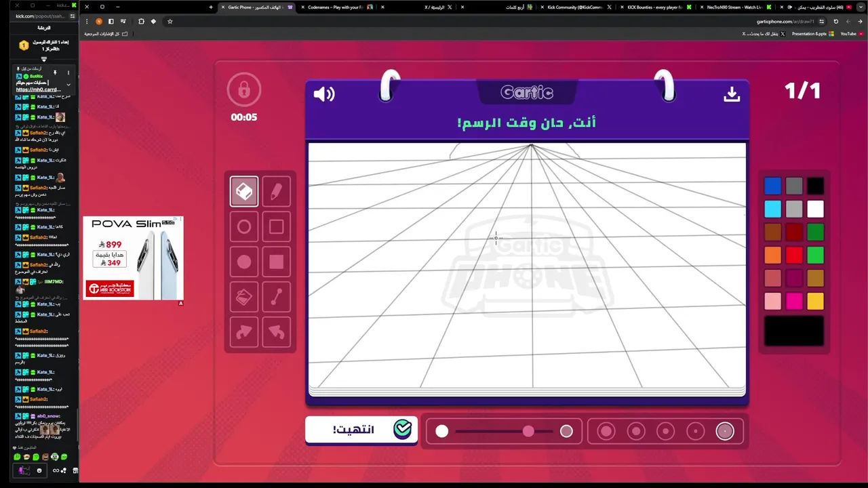Click on the drawing canvas area
868x488 pixels.
(527, 266)
